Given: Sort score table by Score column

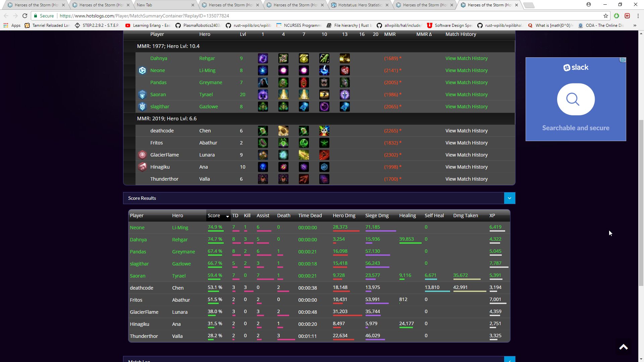Looking at the screenshot, I should click(214, 216).
